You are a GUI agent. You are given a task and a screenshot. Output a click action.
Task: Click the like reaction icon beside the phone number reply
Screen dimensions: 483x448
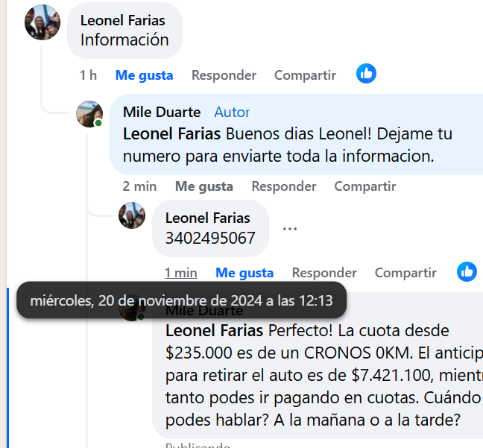pos(467,271)
